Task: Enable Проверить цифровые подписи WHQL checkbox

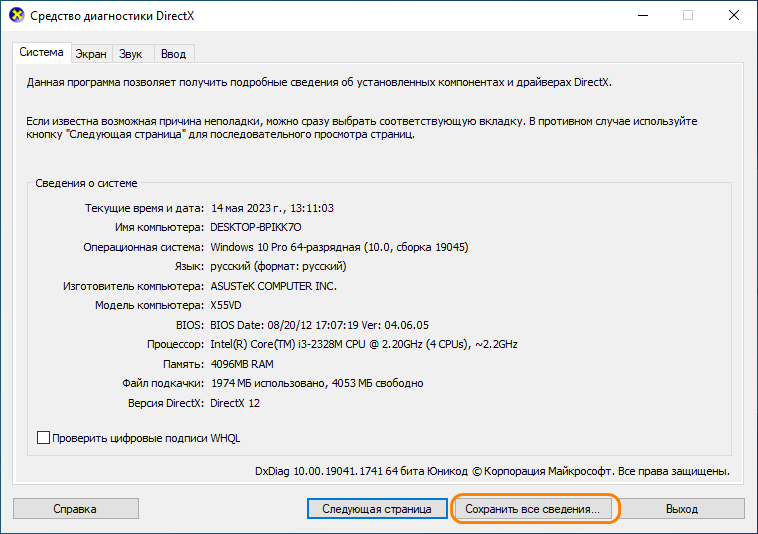Action: pyautogui.click(x=43, y=438)
